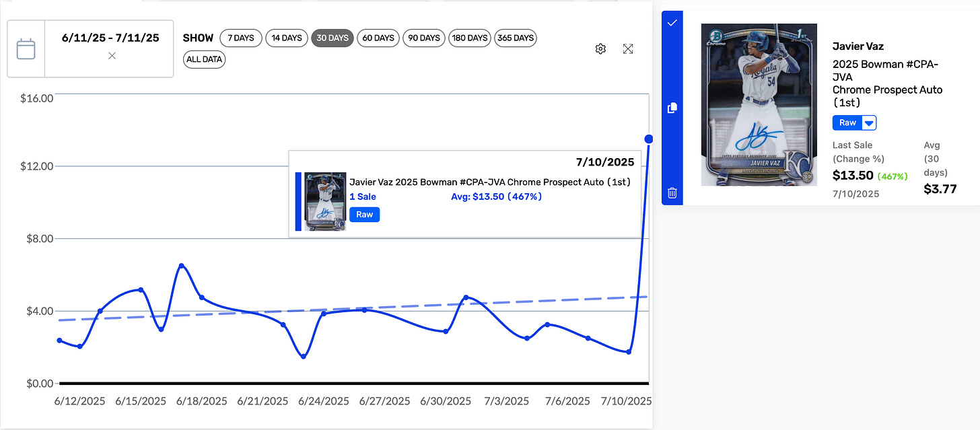This screenshot has width=980, height=430.
Task: Click the $3.77 average value
Action: pyautogui.click(x=940, y=189)
